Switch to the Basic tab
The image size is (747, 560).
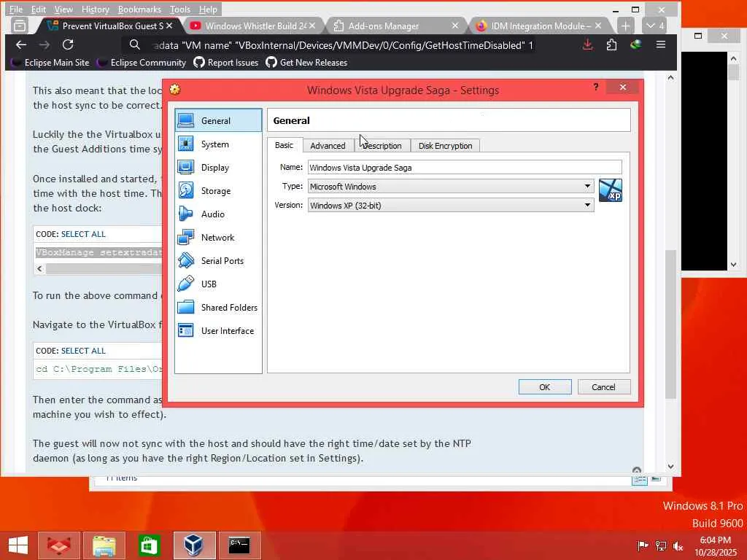click(285, 145)
